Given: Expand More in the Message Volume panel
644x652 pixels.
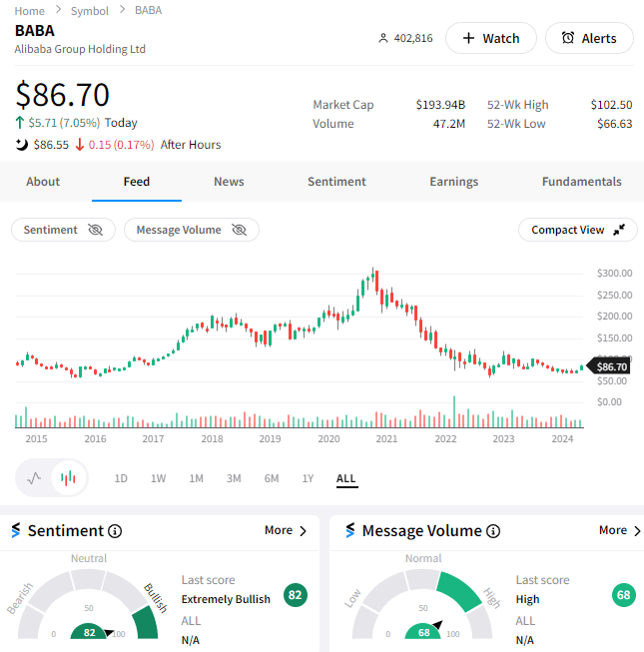Looking at the screenshot, I should 620,530.
